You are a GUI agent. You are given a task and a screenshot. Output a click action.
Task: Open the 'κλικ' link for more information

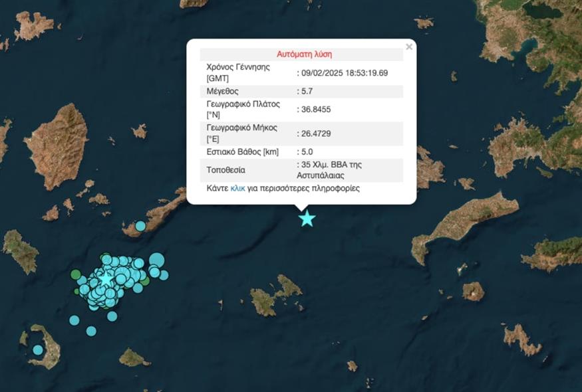pos(237,189)
